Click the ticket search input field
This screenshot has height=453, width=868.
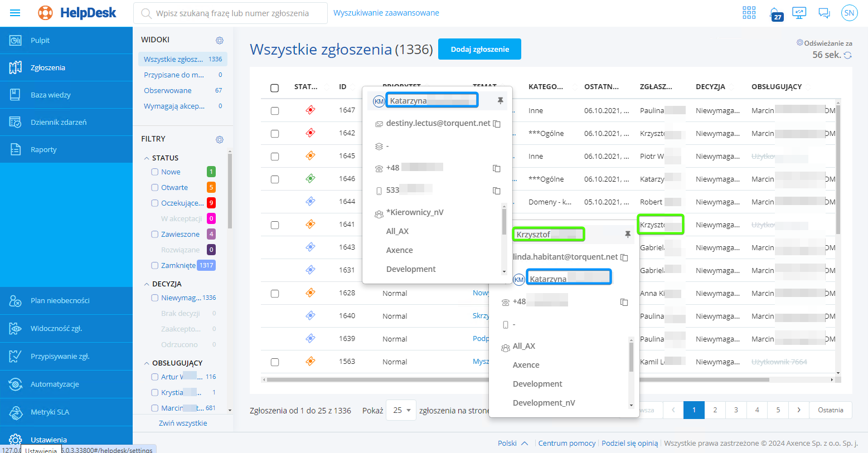coord(234,13)
